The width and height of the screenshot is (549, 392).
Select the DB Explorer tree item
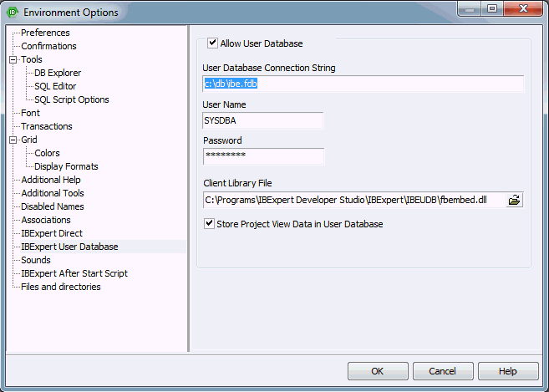click(58, 73)
